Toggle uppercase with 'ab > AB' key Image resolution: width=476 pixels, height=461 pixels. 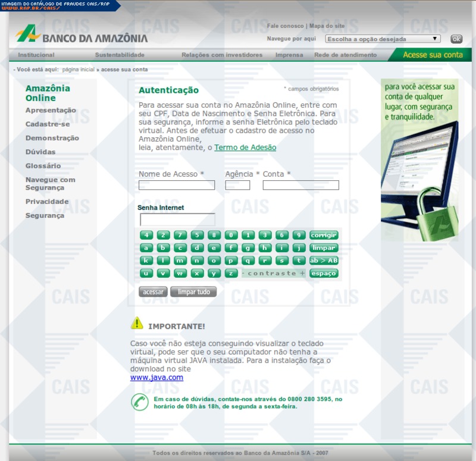point(323,261)
